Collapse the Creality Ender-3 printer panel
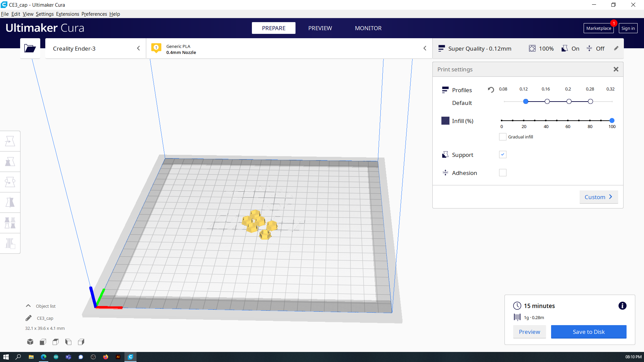 [x=139, y=48]
